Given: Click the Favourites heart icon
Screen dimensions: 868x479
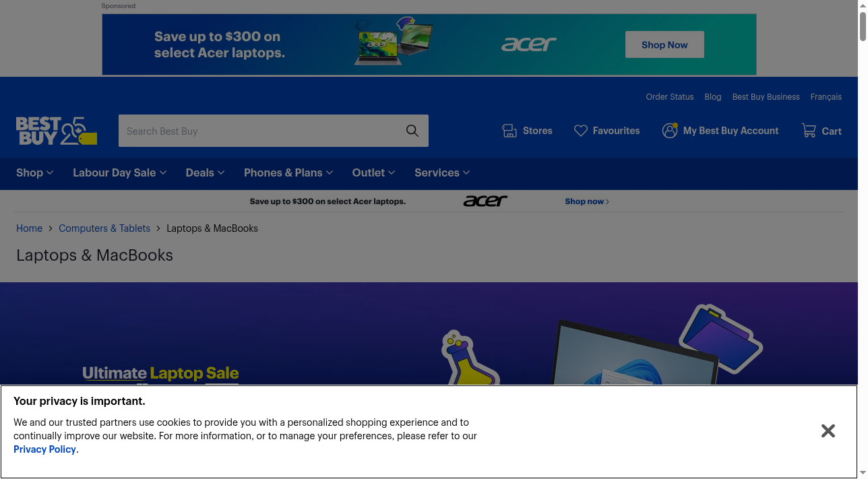Looking at the screenshot, I should (x=581, y=131).
